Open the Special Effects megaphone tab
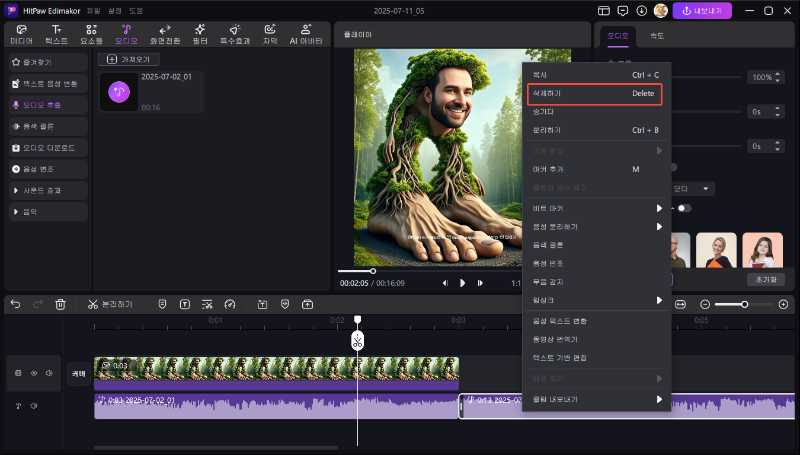 pyautogui.click(x=235, y=35)
